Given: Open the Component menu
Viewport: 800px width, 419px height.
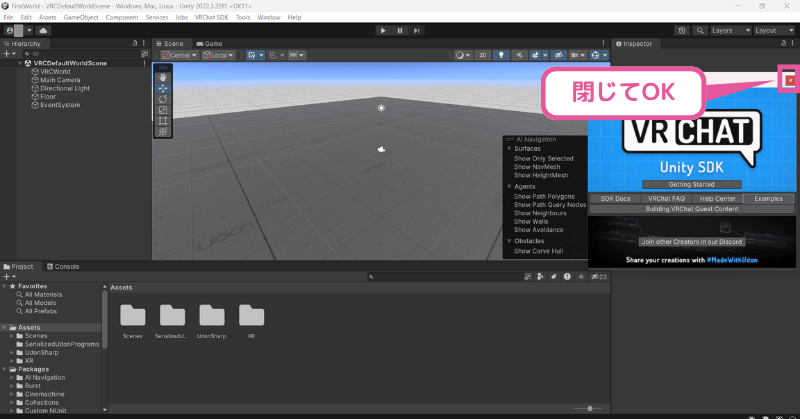Looking at the screenshot, I should [122, 17].
